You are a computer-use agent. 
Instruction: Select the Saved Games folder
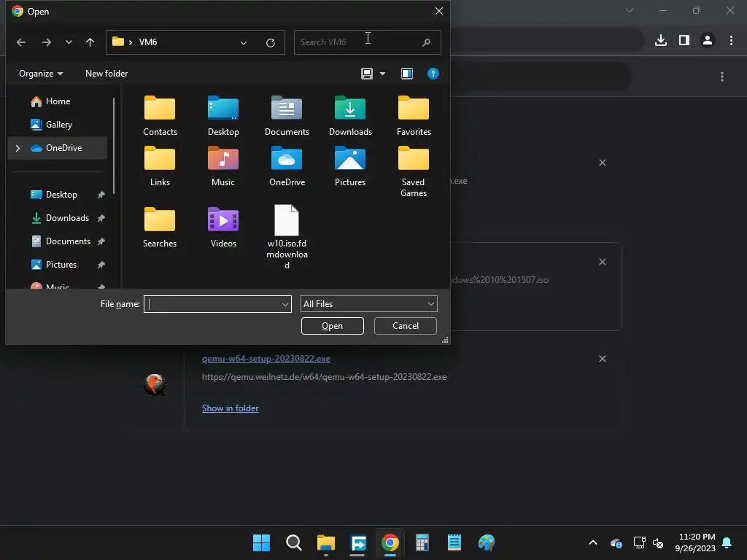[x=414, y=172]
